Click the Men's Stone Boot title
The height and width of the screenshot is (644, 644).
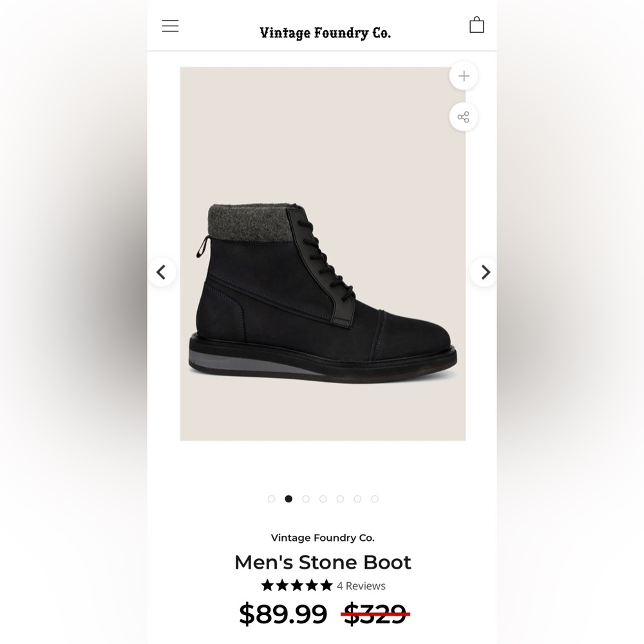coord(322,562)
